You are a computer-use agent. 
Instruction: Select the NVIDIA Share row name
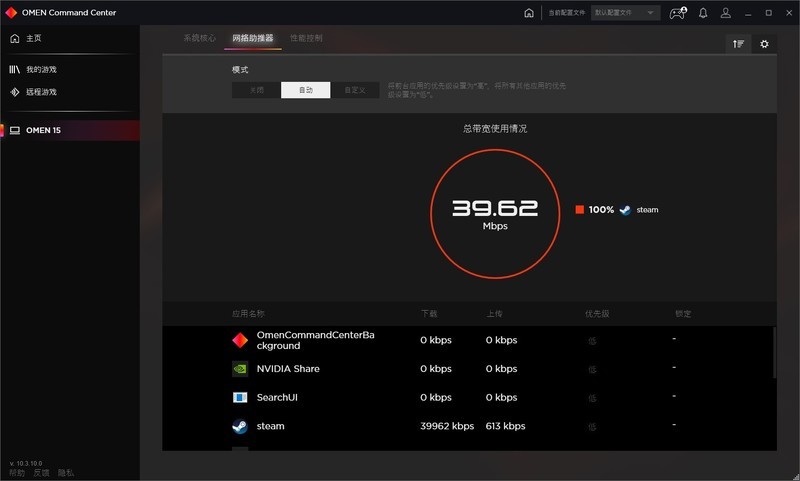(288, 369)
